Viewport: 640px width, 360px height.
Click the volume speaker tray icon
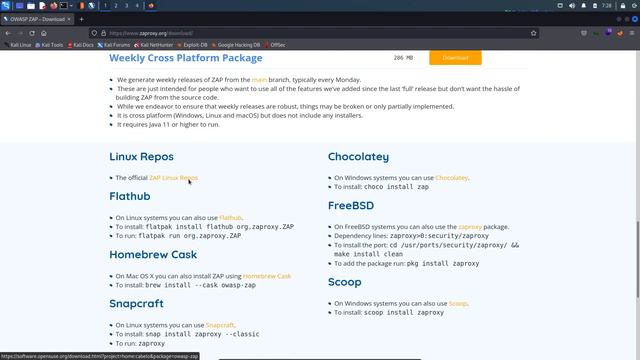[x=572, y=6]
